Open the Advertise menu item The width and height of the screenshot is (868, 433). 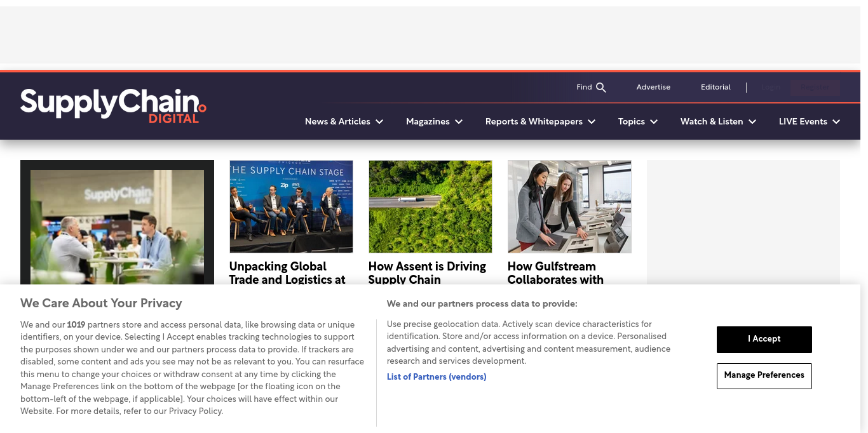tap(653, 88)
